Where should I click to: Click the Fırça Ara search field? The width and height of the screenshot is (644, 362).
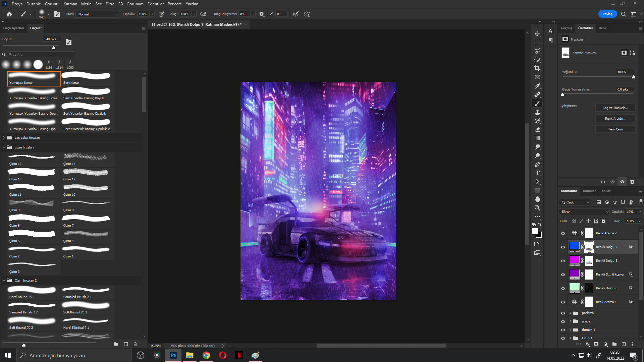pos(41,54)
